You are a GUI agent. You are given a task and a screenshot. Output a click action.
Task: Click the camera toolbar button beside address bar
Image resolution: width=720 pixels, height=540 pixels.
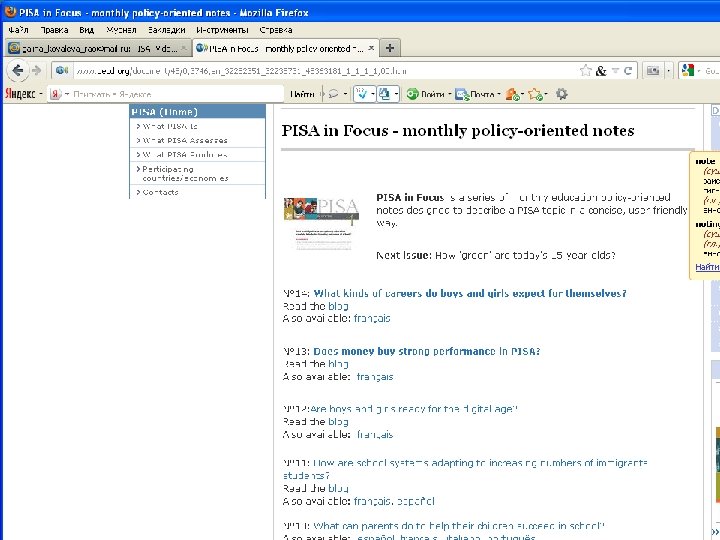652,71
